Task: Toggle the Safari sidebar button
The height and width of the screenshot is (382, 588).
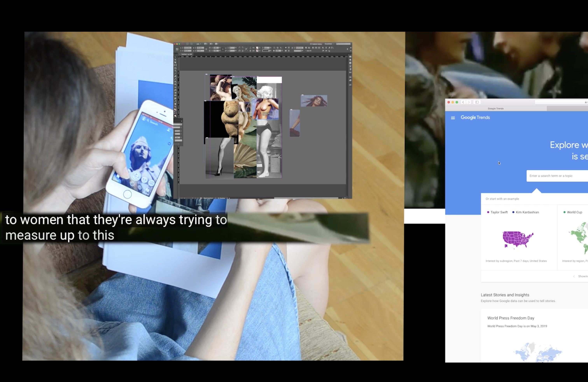Action: pyautogui.click(x=477, y=102)
